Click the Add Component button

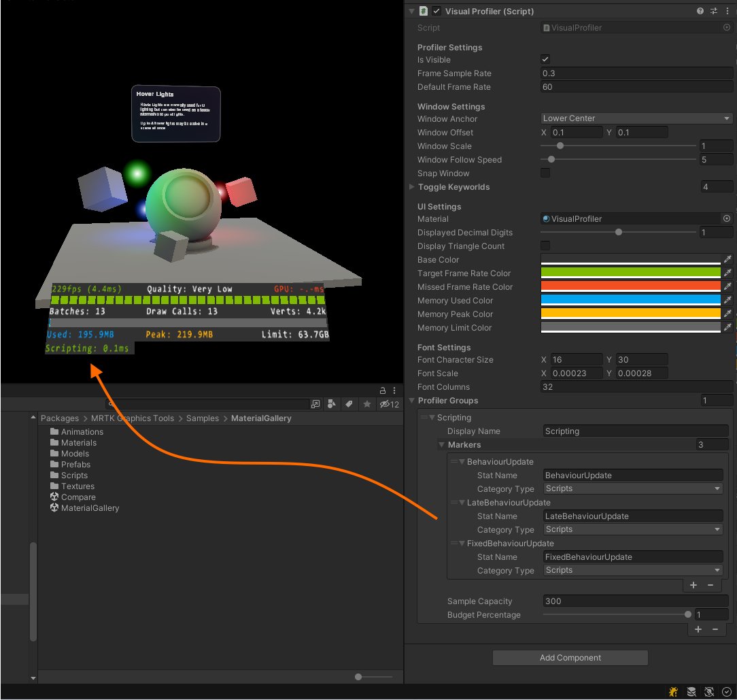tap(570, 657)
